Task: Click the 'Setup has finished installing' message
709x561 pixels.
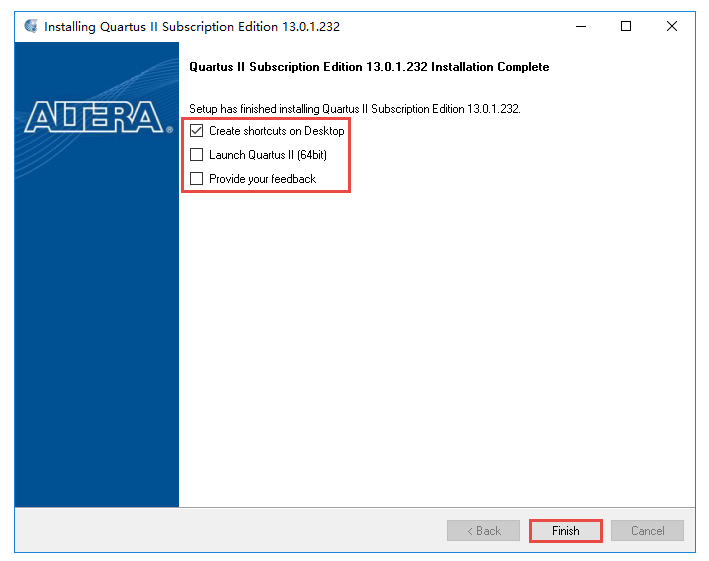Action: (x=354, y=109)
